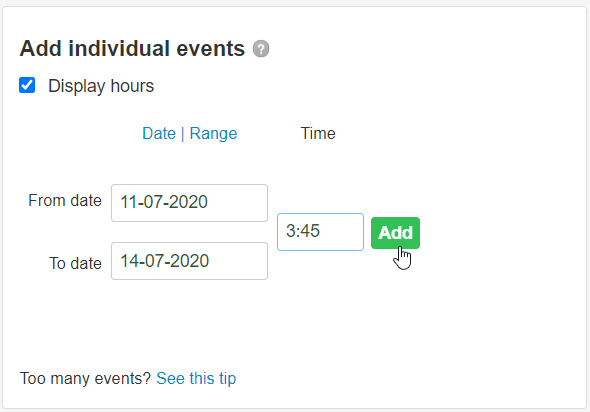Click the From date label
The width and height of the screenshot is (590, 412).
coord(65,201)
